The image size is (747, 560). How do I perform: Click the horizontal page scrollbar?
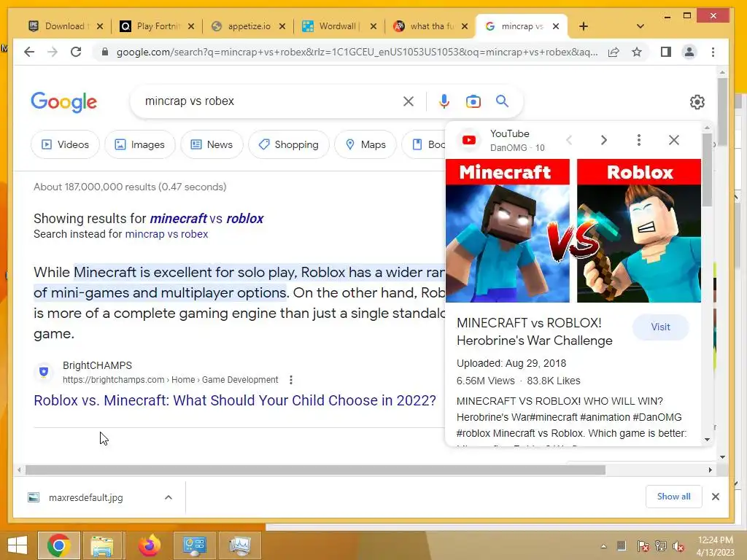coord(315,470)
